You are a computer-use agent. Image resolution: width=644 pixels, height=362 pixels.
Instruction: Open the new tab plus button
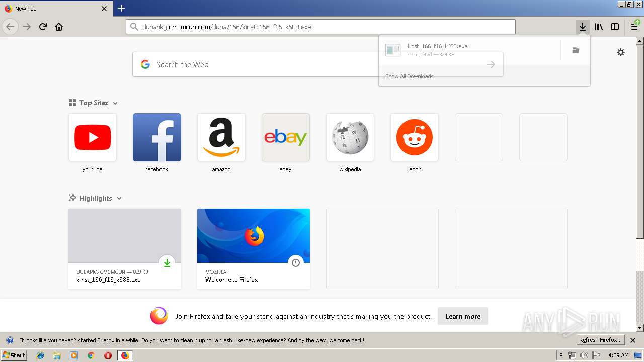click(x=121, y=8)
